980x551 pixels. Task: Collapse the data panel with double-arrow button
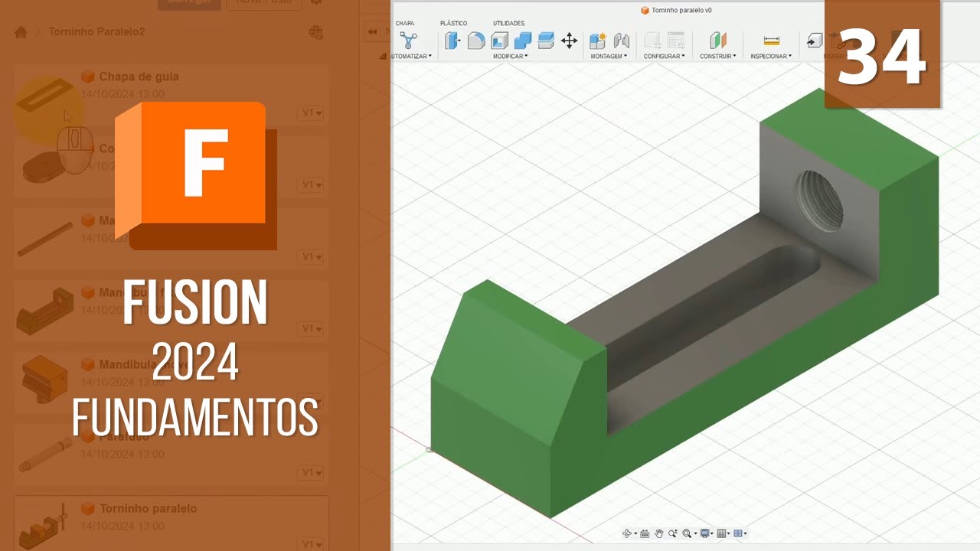pyautogui.click(x=372, y=32)
